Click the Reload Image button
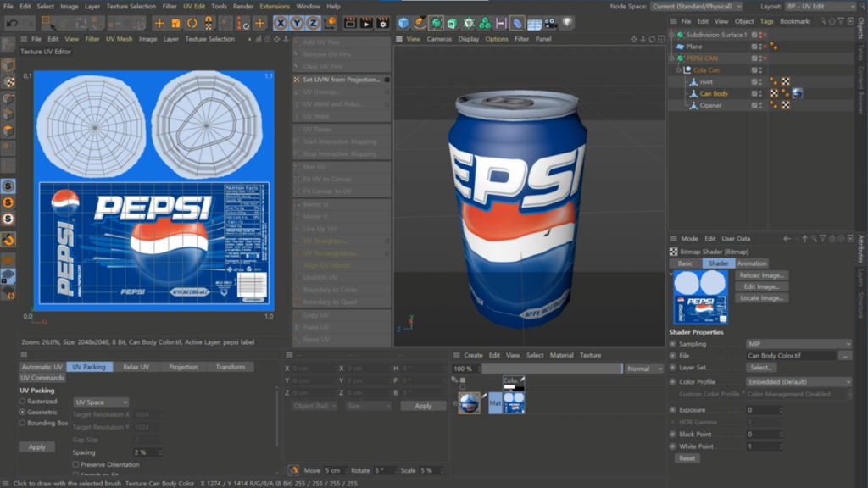The height and width of the screenshot is (488, 868). tap(762, 275)
